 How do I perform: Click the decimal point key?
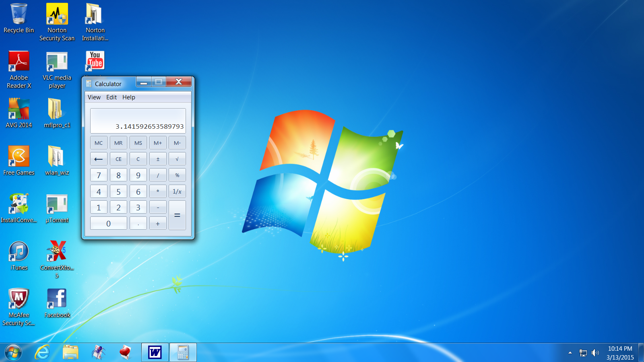pos(138,223)
